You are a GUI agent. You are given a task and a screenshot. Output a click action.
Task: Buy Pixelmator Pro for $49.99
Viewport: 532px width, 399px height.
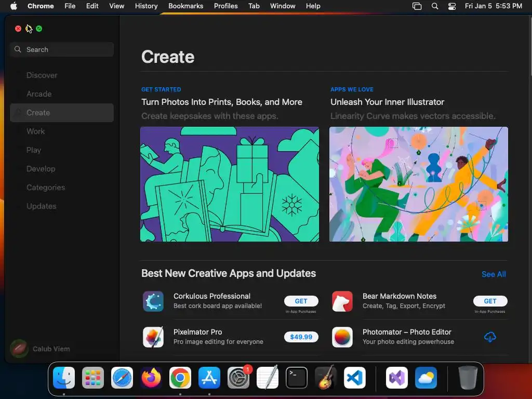click(301, 337)
